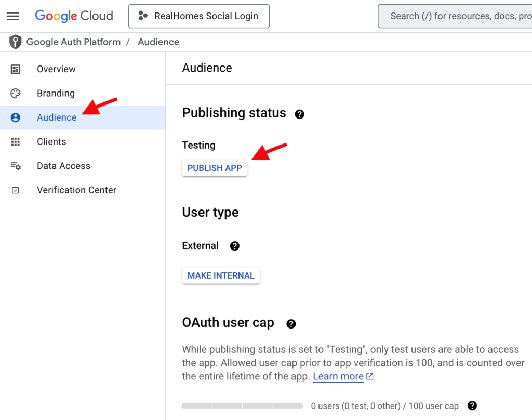Click the Google Cloud logo

pos(74,16)
